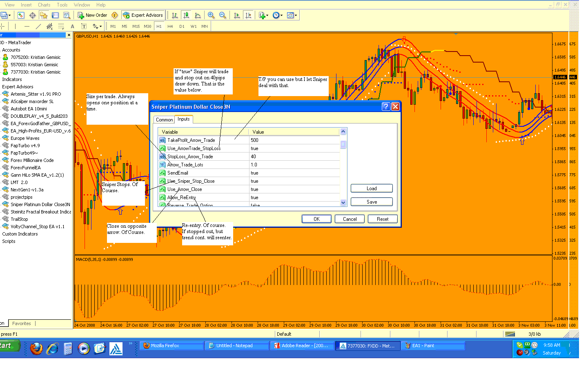Click the Cancel button in dialog
This screenshot has width=588, height=368.
coord(350,219)
